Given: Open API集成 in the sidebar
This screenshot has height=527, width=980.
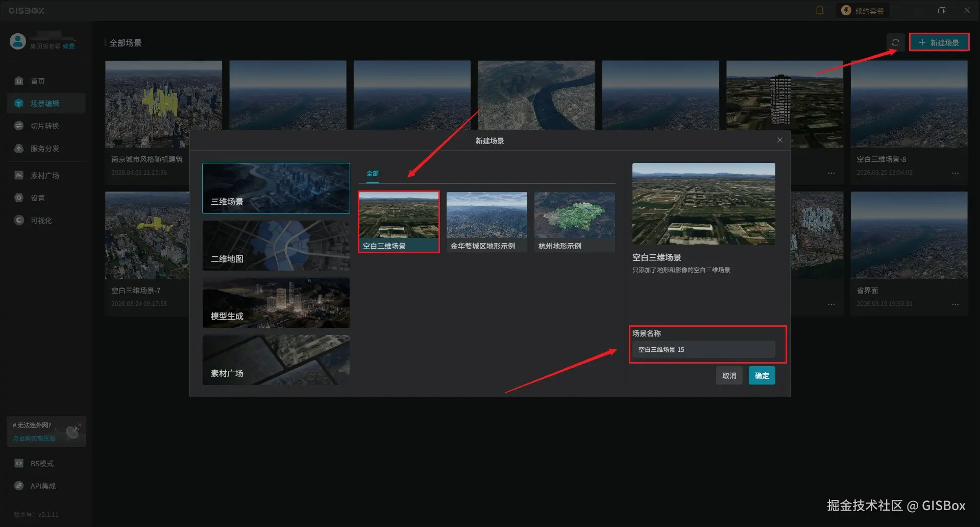Looking at the screenshot, I should tap(46, 486).
